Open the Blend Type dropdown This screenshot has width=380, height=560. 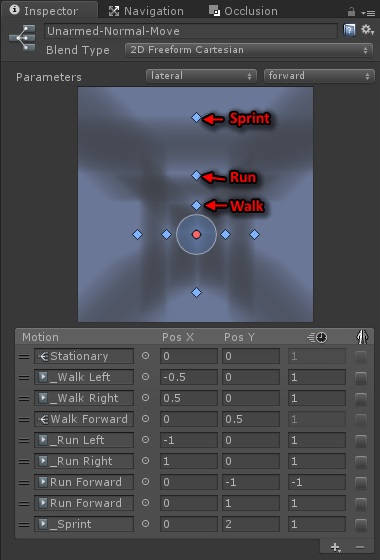click(x=249, y=50)
